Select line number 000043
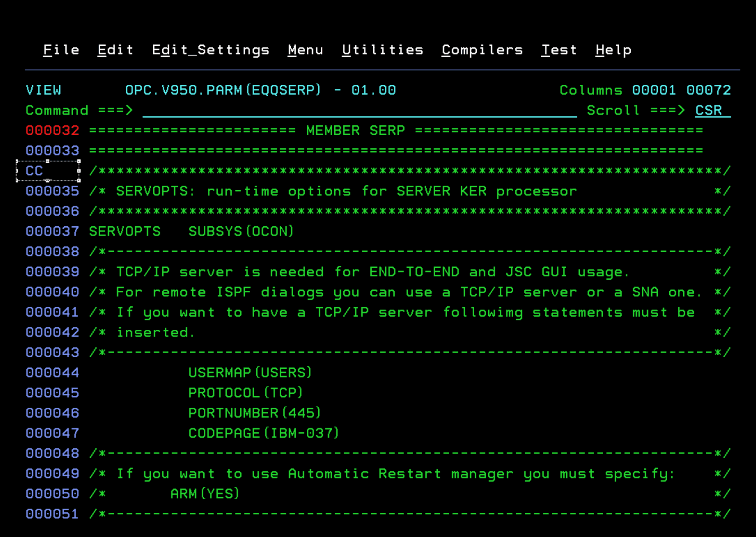This screenshot has height=537, width=756. pyautogui.click(x=53, y=353)
